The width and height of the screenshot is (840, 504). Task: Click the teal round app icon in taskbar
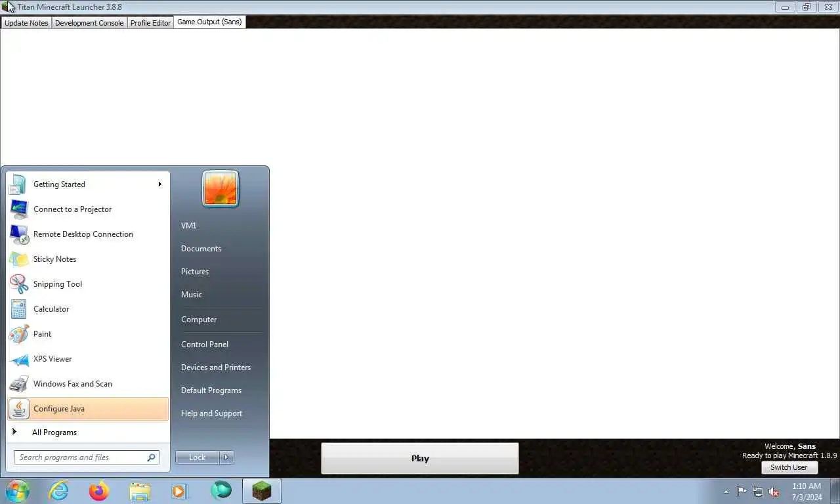[221, 491]
